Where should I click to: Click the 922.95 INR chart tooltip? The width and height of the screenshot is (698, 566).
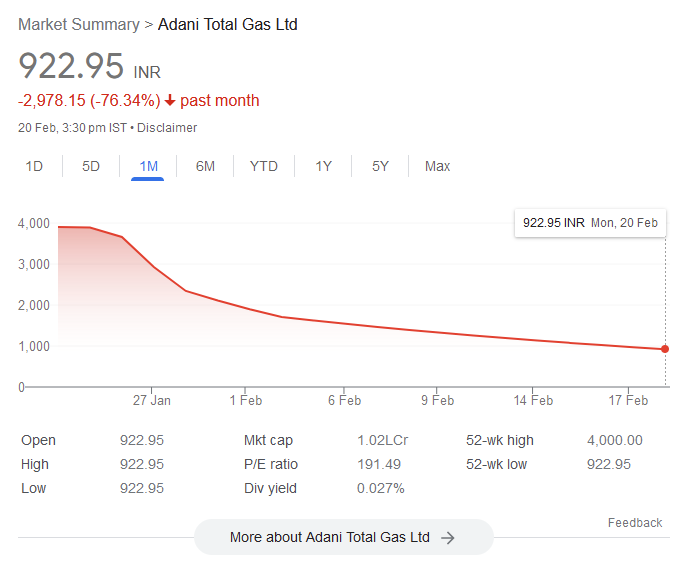[x=590, y=223]
